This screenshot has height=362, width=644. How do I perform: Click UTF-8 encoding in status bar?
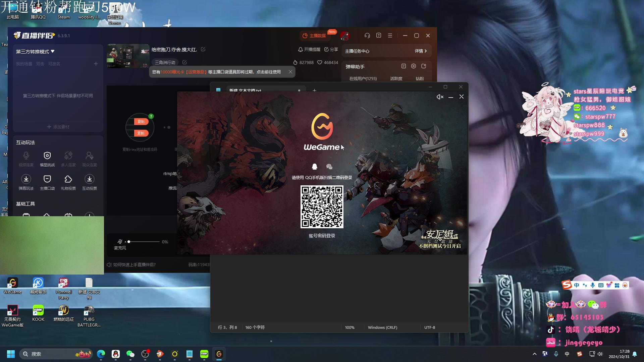430,327
